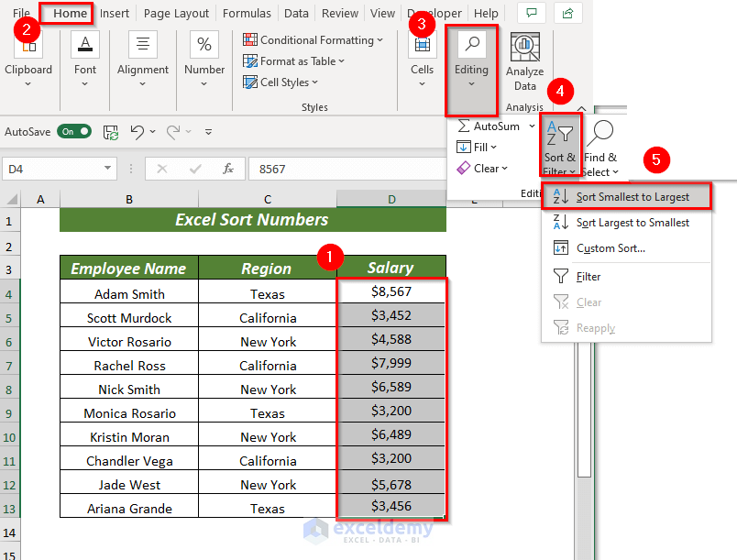Image resolution: width=737 pixels, height=560 pixels.
Task: Click the Comments speech bubble icon
Action: click(532, 13)
